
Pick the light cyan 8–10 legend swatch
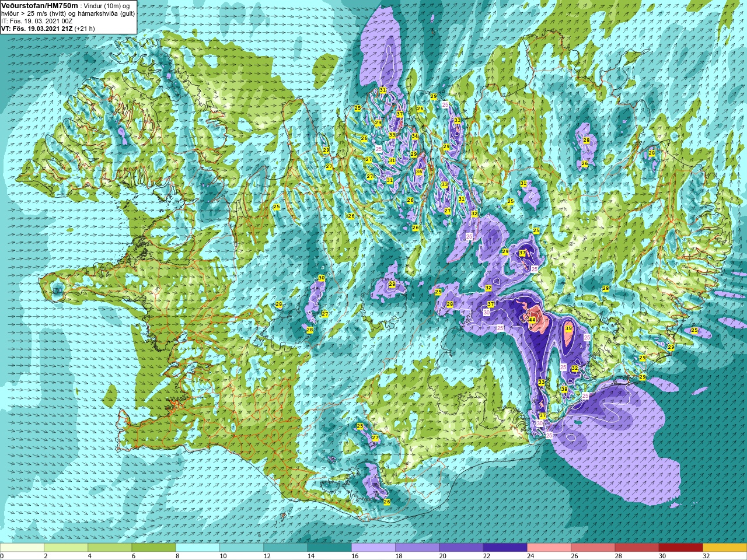click(198, 548)
